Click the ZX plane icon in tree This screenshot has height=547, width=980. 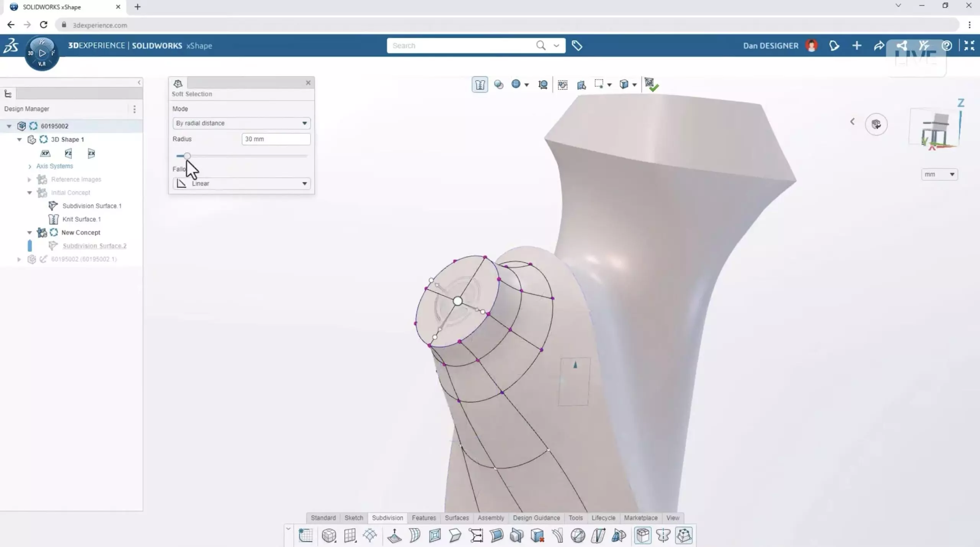[x=91, y=153]
